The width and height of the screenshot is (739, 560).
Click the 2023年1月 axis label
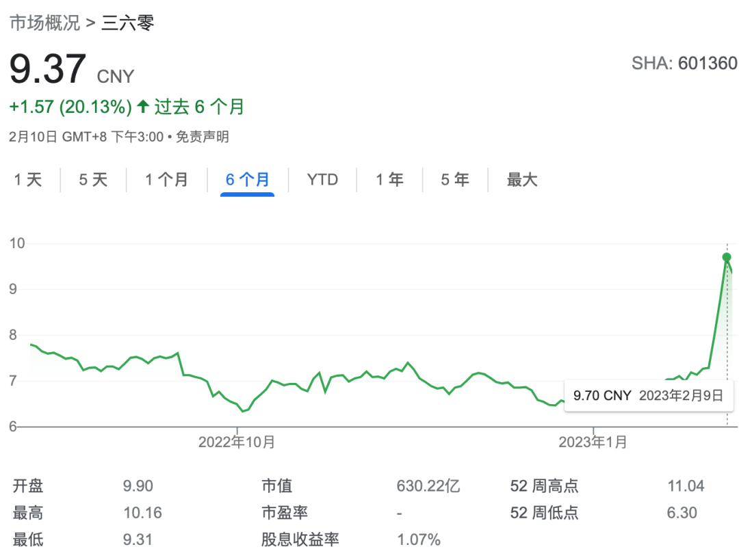[593, 442]
